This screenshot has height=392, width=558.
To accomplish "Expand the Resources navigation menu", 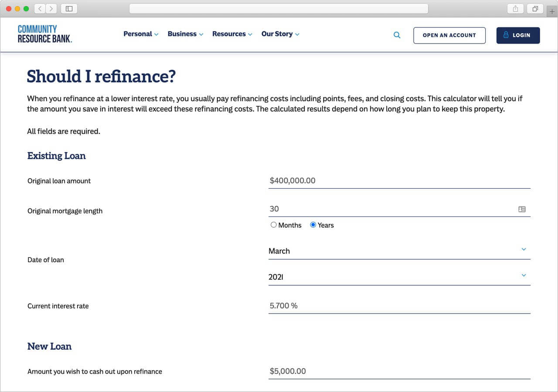I will [232, 34].
